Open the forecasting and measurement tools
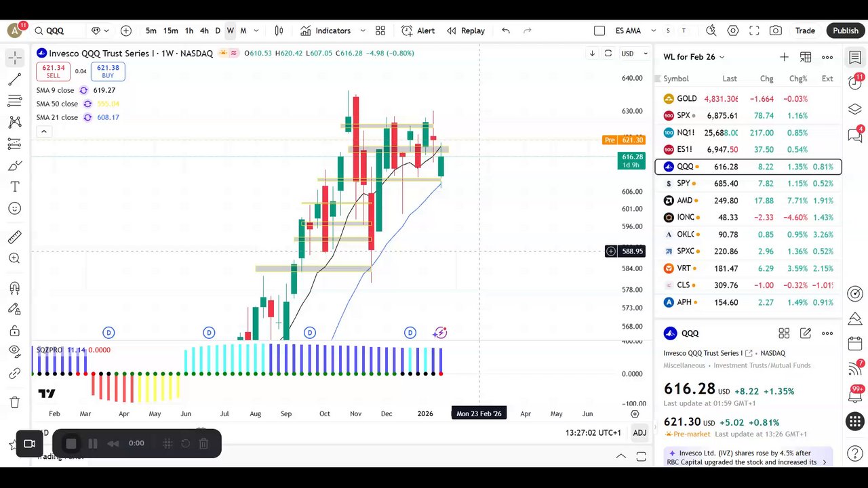 pos(15,144)
